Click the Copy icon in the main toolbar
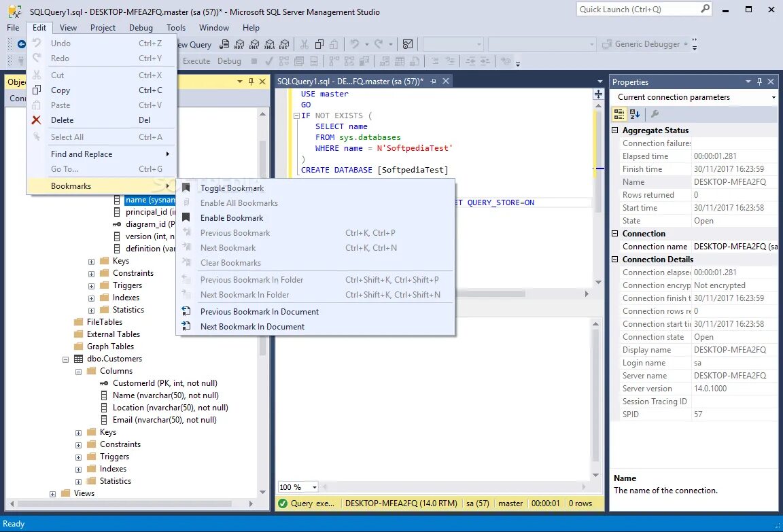This screenshot has height=532, width=783. coord(319,44)
